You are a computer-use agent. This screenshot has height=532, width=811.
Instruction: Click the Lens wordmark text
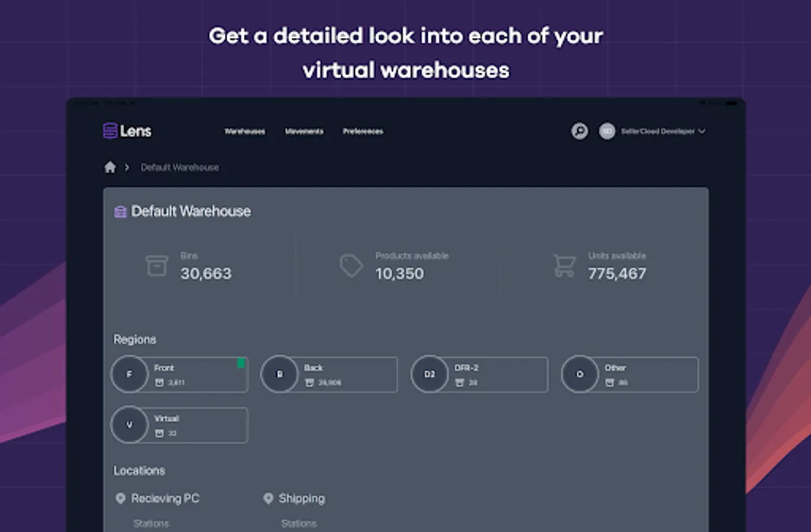click(135, 131)
